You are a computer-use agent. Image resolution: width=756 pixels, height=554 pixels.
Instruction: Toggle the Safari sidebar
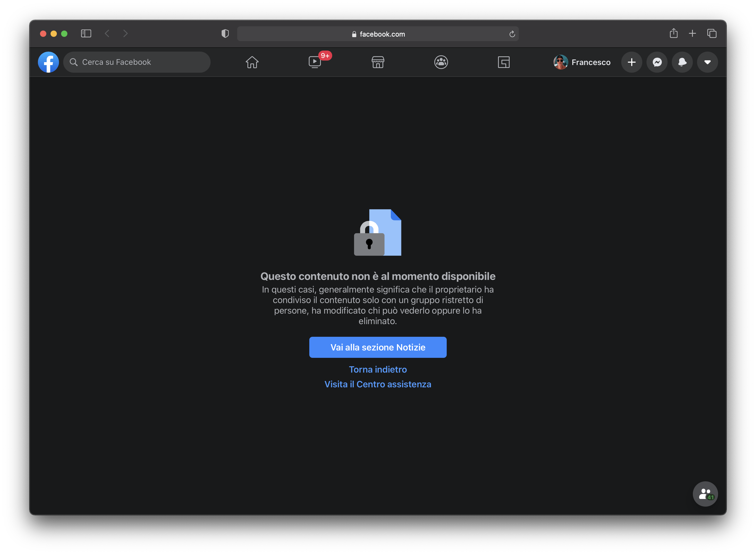(86, 33)
